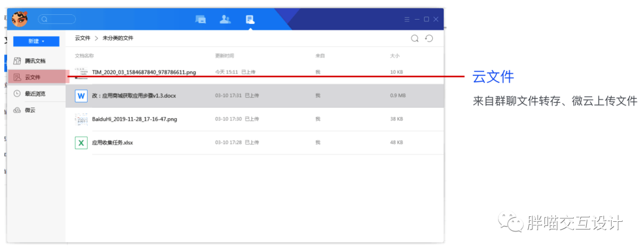The width and height of the screenshot is (644, 251).
Task: Select 最近浏览 in the sidebar
Action: pos(36,94)
